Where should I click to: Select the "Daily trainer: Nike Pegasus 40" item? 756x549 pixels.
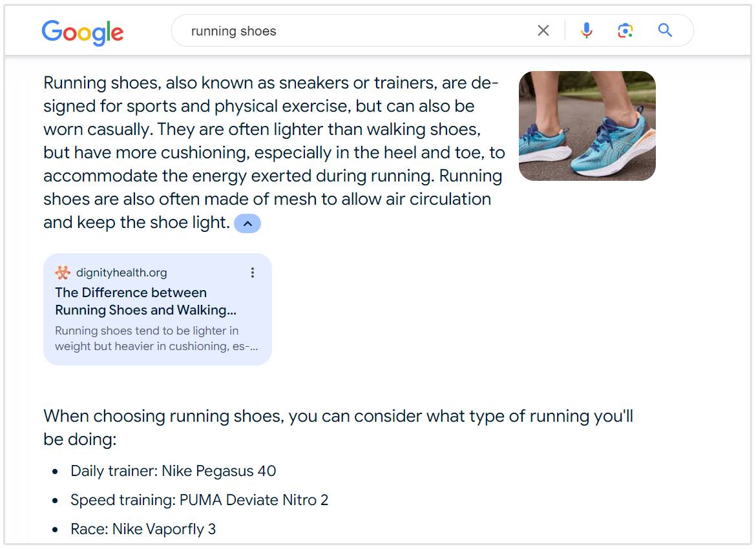(x=173, y=471)
